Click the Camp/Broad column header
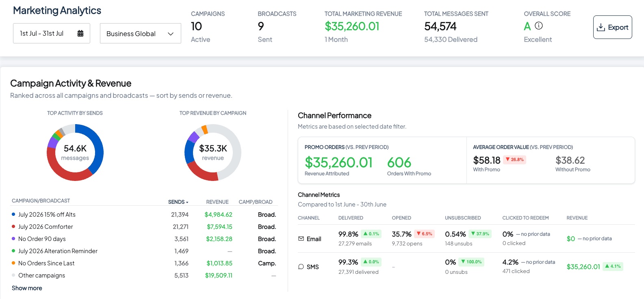The width and height of the screenshot is (644, 299). click(x=256, y=202)
